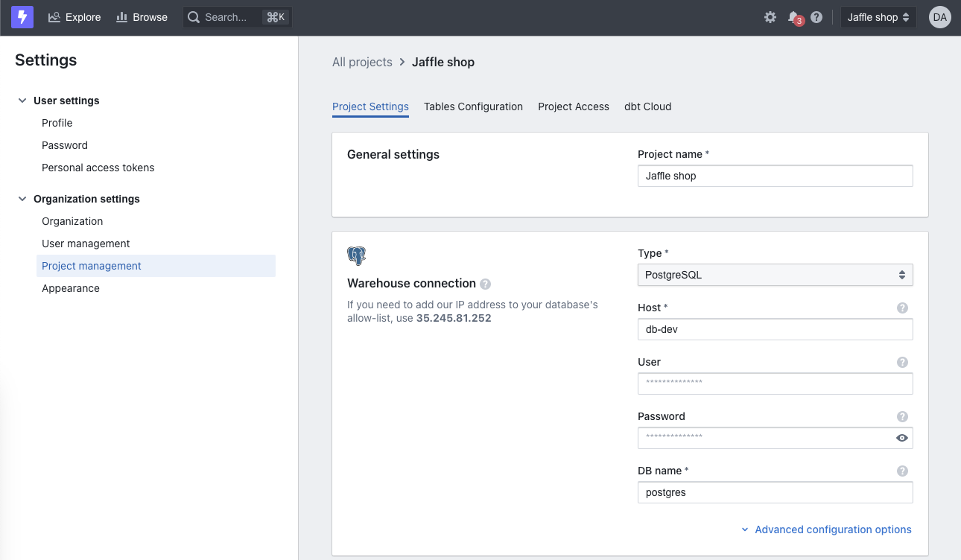Open the warehouse Type dropdown
961x560 pixels.
click(775, 275)
